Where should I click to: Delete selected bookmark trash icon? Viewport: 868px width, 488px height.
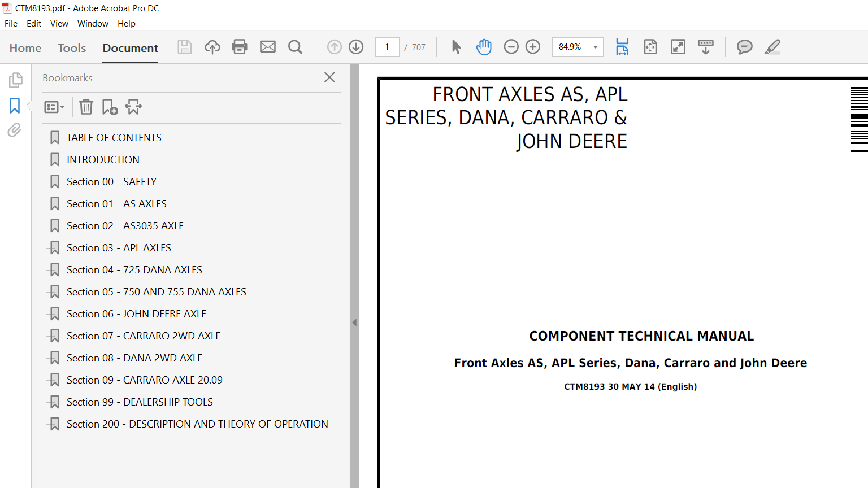point(86,107)
